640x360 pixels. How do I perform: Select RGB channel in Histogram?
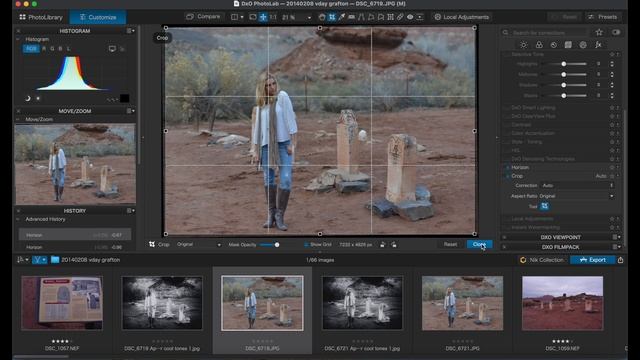click(x=31, y=49)
